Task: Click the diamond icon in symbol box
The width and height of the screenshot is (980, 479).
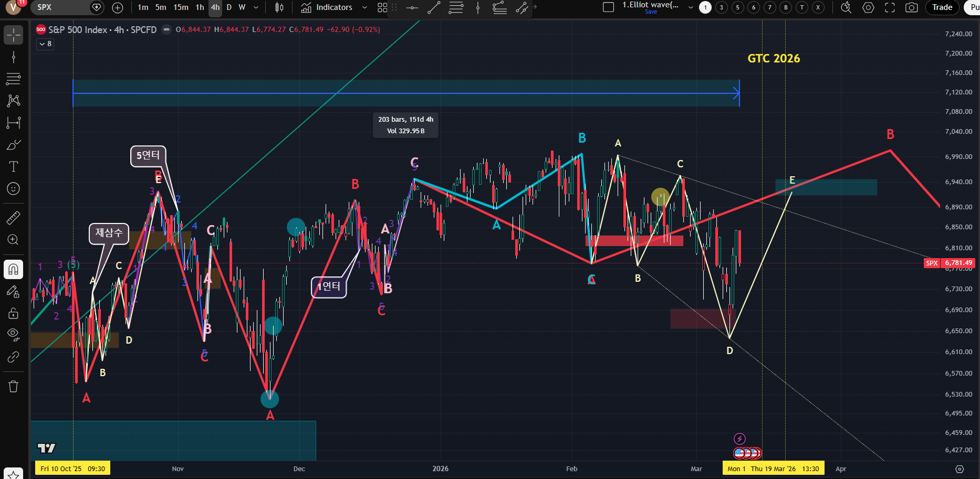Action: click(96, 7)
